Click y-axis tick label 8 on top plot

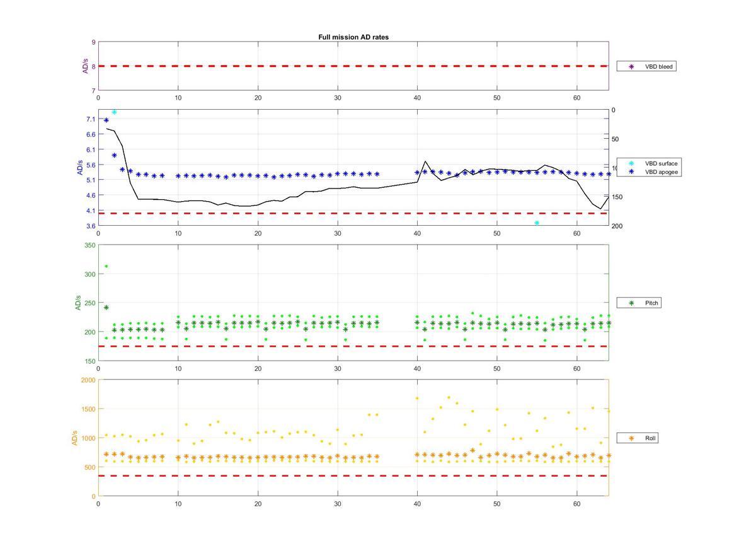94,66
